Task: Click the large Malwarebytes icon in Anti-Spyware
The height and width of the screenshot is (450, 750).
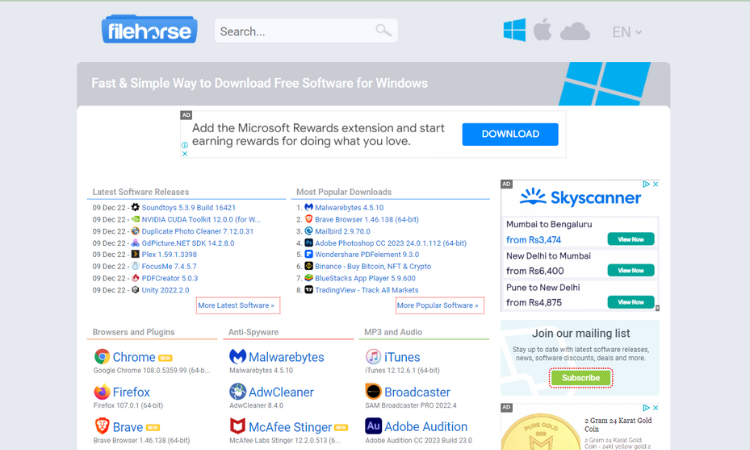Action: [x=237, y=357]
